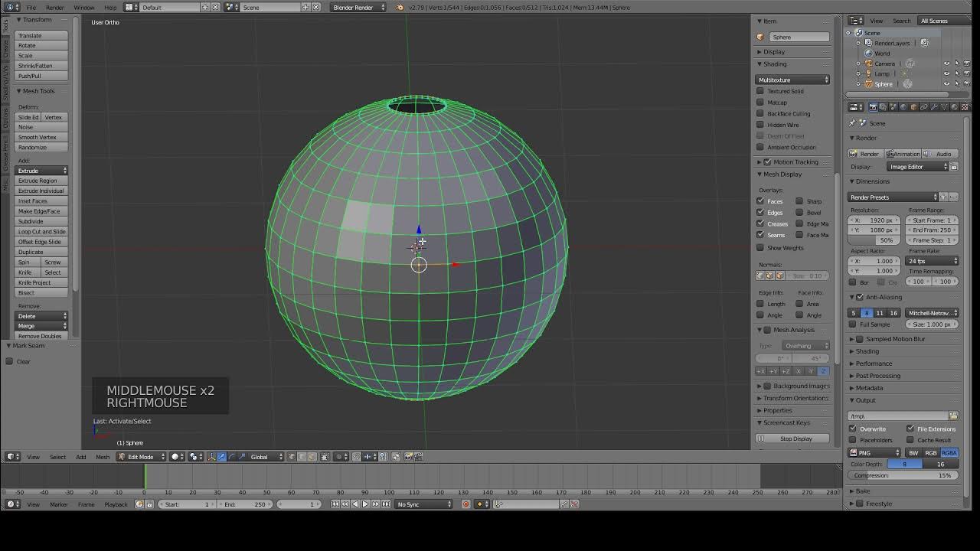Open the Material properties tab icon

(x=954, y=107)
